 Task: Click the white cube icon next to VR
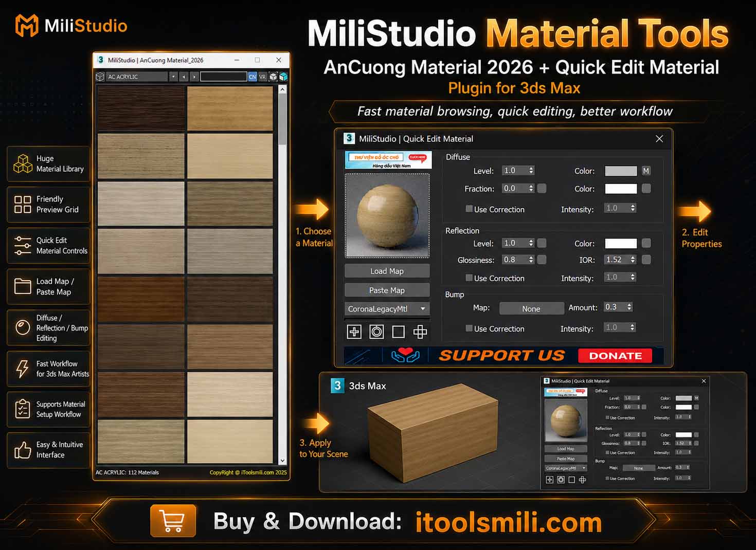[274, 77]
